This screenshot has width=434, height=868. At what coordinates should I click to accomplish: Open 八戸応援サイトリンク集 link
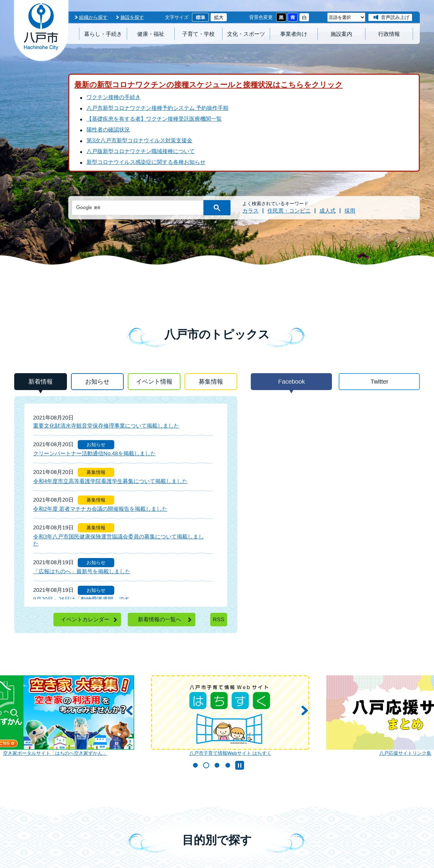point(405,753)
